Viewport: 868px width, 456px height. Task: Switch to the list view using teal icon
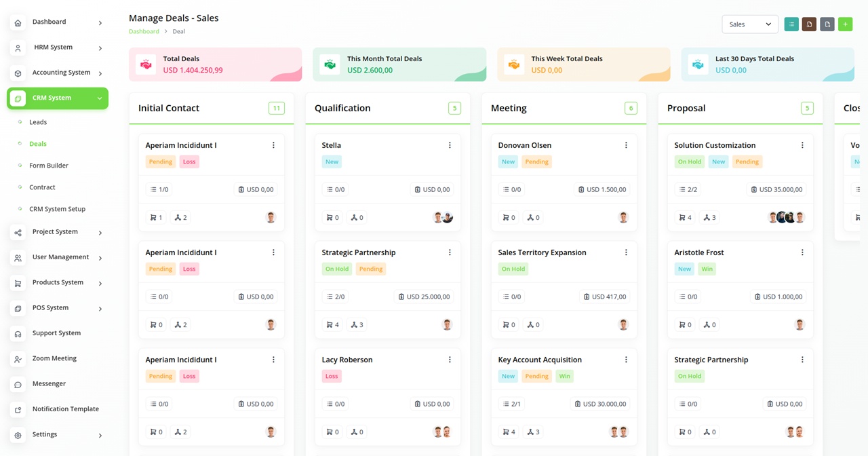pos(791,24)
